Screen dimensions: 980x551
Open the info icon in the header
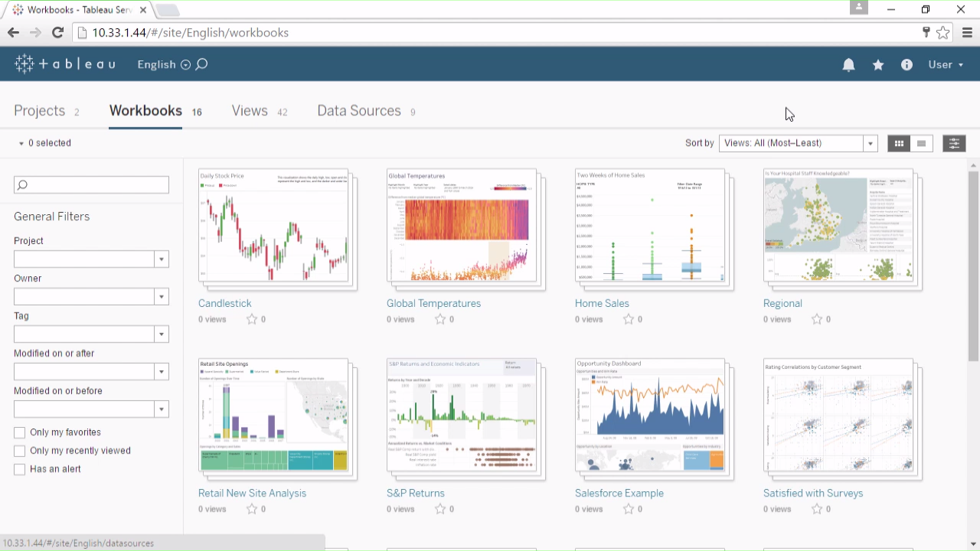(x=906, y=64)
